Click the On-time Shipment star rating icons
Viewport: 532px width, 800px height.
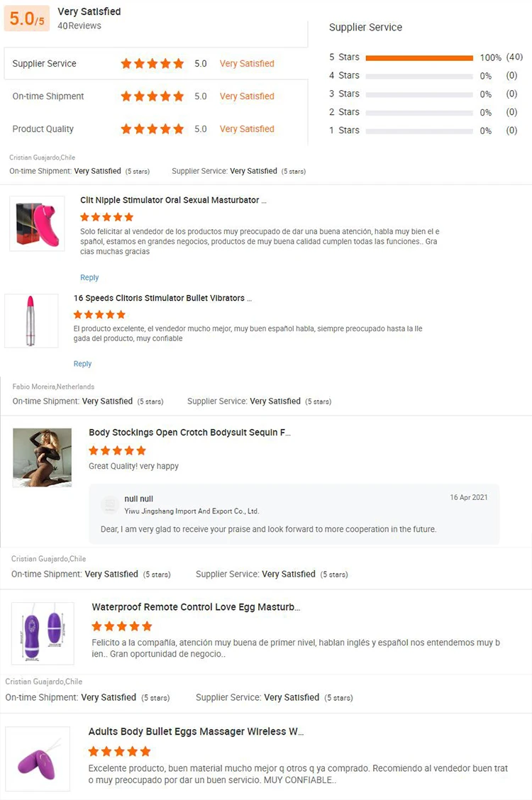click(152, 96)
